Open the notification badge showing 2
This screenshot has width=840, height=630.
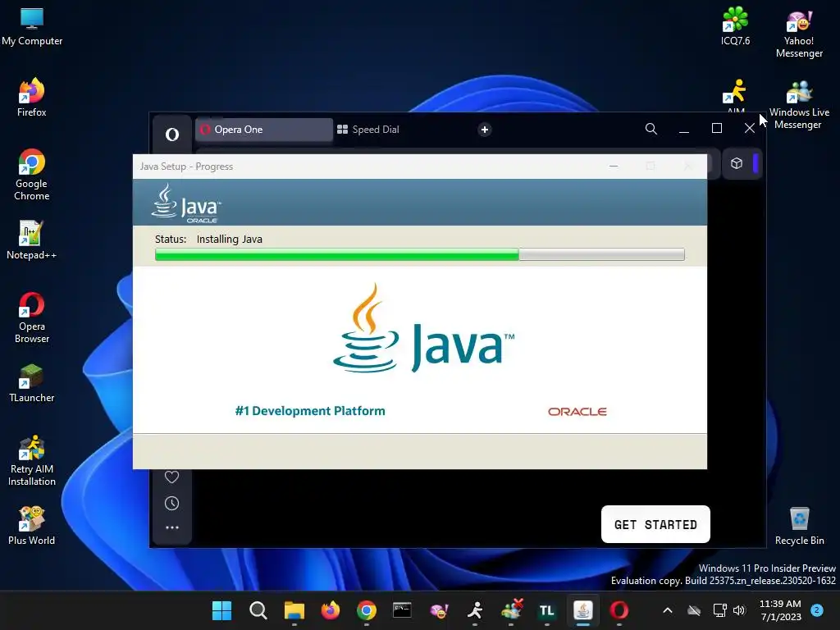pyautogui.click(x=817, y=610)
